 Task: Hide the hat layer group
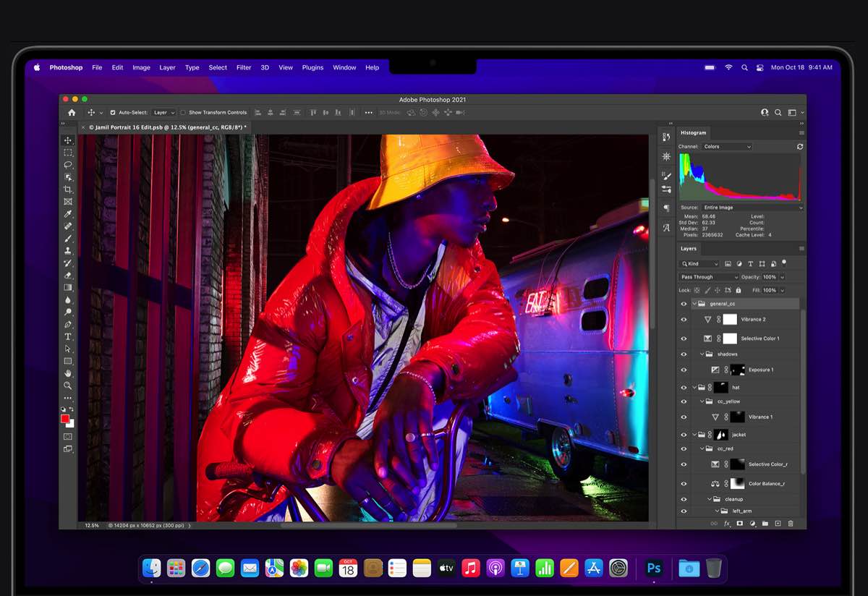(x=684, y=388)
